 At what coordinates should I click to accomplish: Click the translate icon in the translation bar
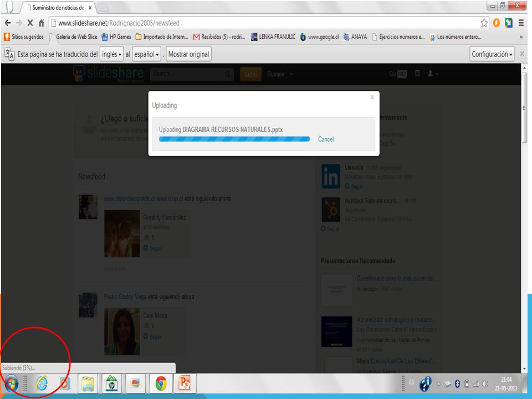pyautogui.click(x=9, y=54)
